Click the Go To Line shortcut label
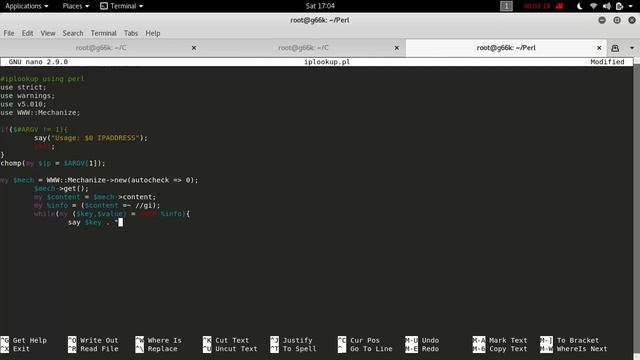Screen dimensions: 640x360 (x=371, y=349)
